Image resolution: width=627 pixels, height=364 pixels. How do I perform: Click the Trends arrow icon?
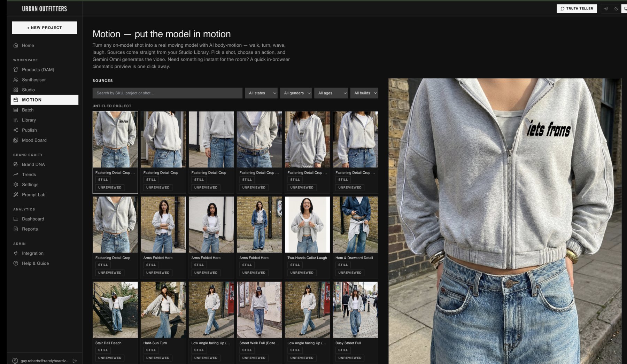16,175
